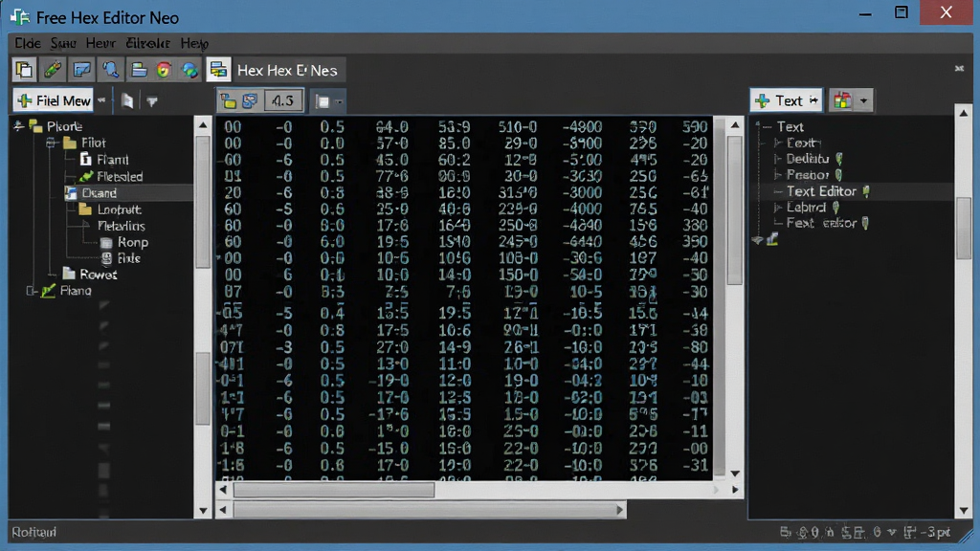Click the hex view horizontal scrollbar thumb

click(x=334, y=491)
